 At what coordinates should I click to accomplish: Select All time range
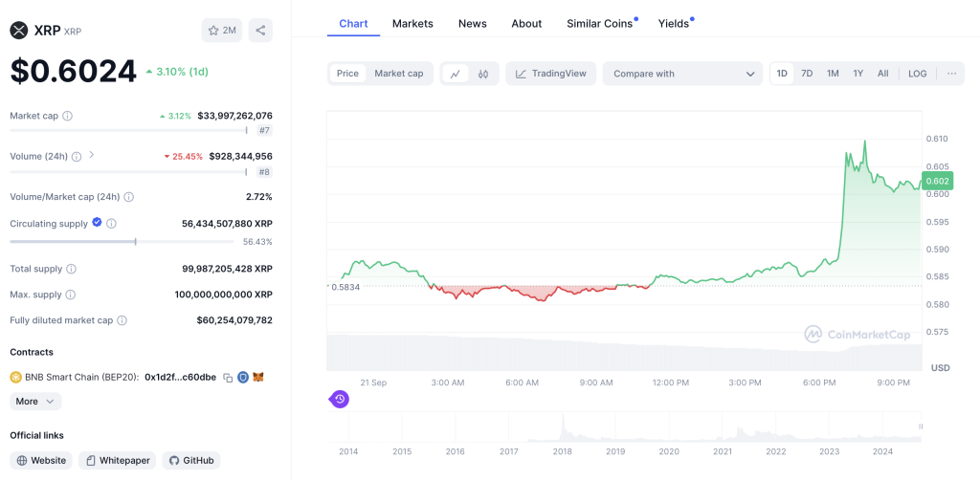(882, 74)
